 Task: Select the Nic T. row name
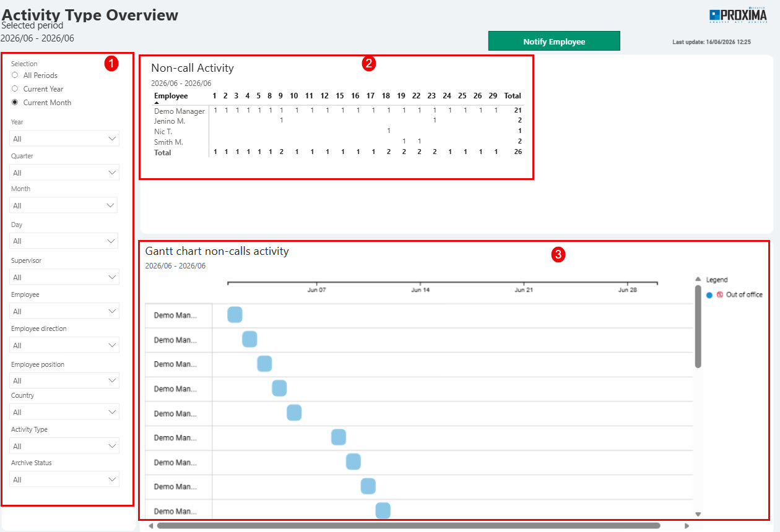[163, 132]
